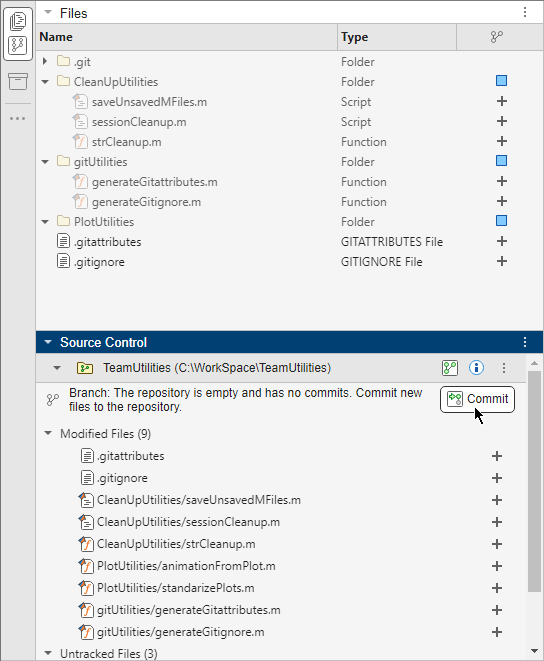The width and height of the screenshot is (544, 661).
Task: Click plus status for .gitignore in Files
Action: (501, 261)
